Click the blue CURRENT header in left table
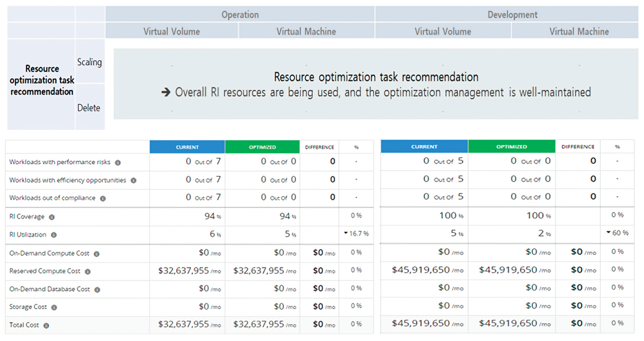This screenshot has width=644, height=341. tap(187, 147)
